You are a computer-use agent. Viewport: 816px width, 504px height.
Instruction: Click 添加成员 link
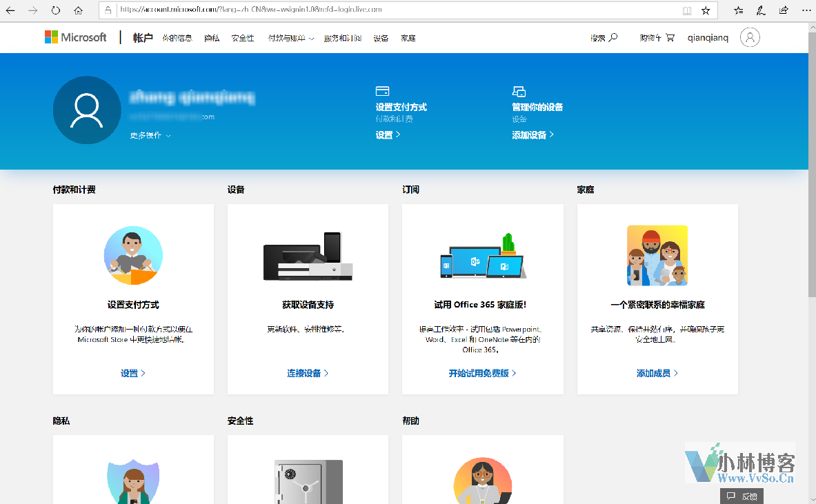[657, 373]
